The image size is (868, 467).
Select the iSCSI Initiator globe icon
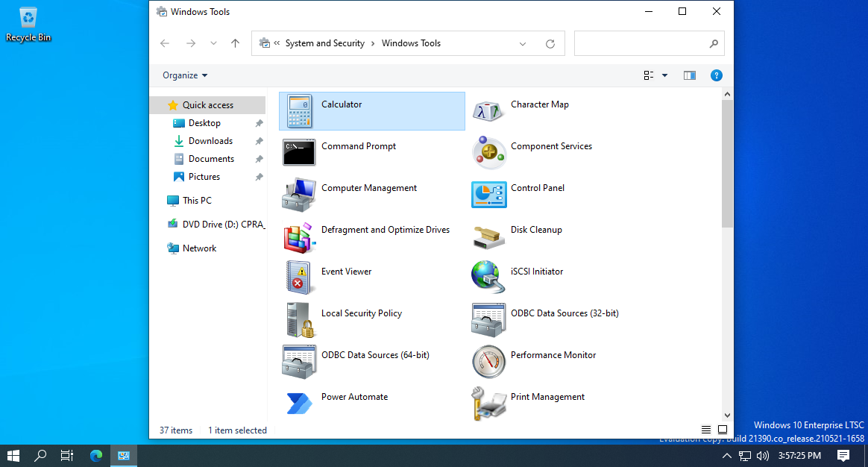[488, 277]
